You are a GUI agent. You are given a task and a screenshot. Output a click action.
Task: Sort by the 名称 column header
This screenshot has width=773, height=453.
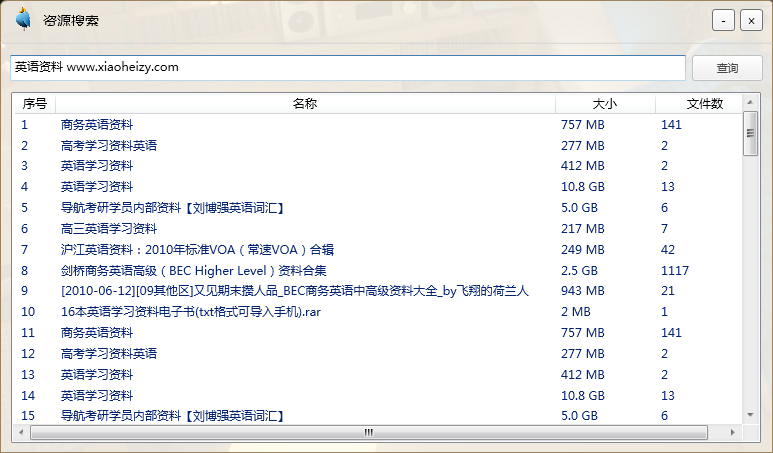click(x=305, y=104)
